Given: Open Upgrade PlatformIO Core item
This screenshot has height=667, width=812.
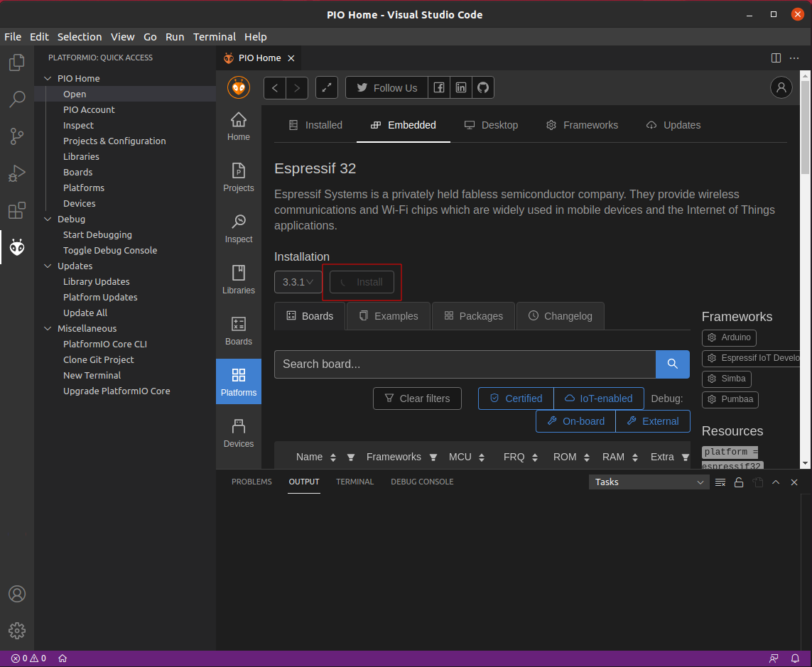Looking at the screenshot, I should 117,391.
